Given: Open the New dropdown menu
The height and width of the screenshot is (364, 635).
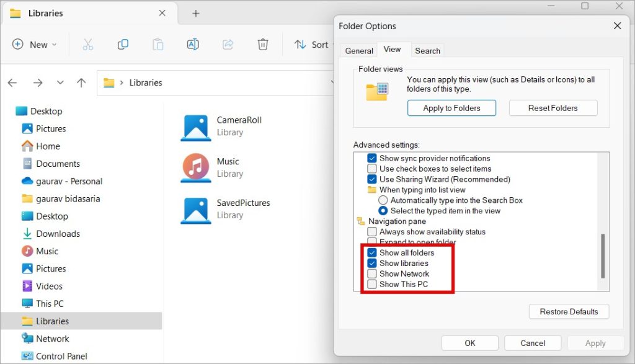Looking at the screenshot, I should point(35,45).
